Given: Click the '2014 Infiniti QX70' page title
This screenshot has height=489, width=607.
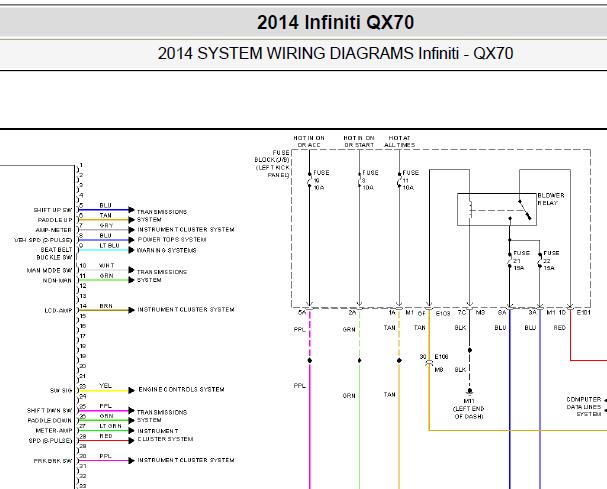Looking at the screenshot, I should [x=335, y=22].
